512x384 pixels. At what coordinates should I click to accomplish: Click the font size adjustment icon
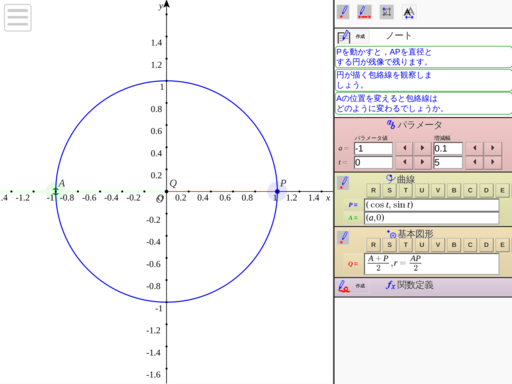pos(409,13)
